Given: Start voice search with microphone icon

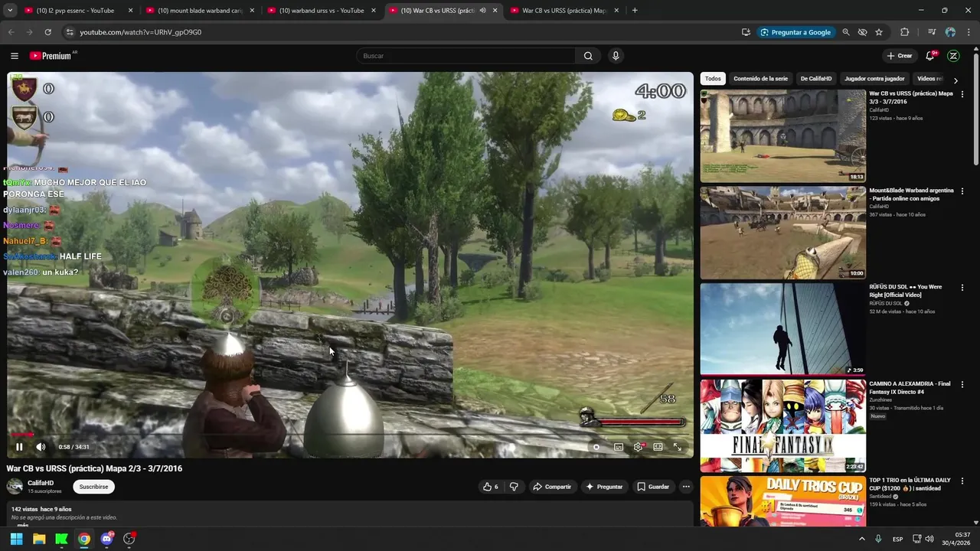Looking at the screenshot, I should point(616,56).
